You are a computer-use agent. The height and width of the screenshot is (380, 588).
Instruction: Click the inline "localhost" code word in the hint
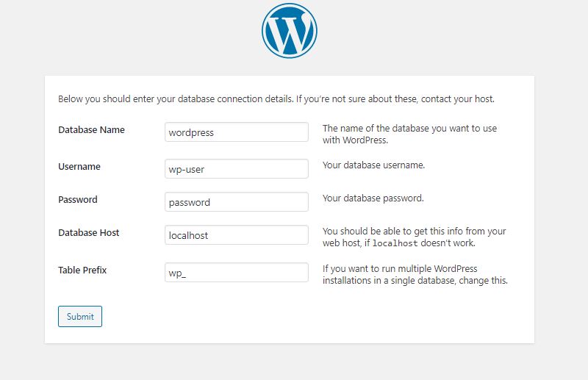pyautogui.click(x=397, y=243)
